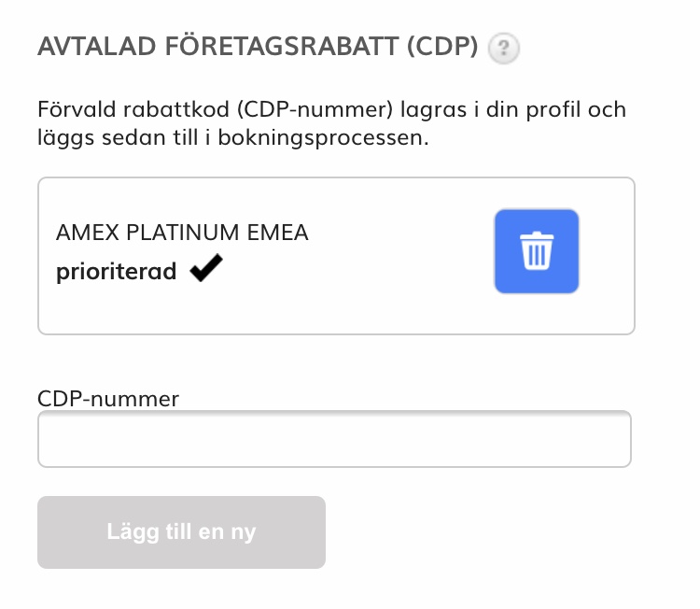This screenshot has width=700, height=609.
Task: Focus the empty box below CDP-nummer
Action: pos(334,439)
